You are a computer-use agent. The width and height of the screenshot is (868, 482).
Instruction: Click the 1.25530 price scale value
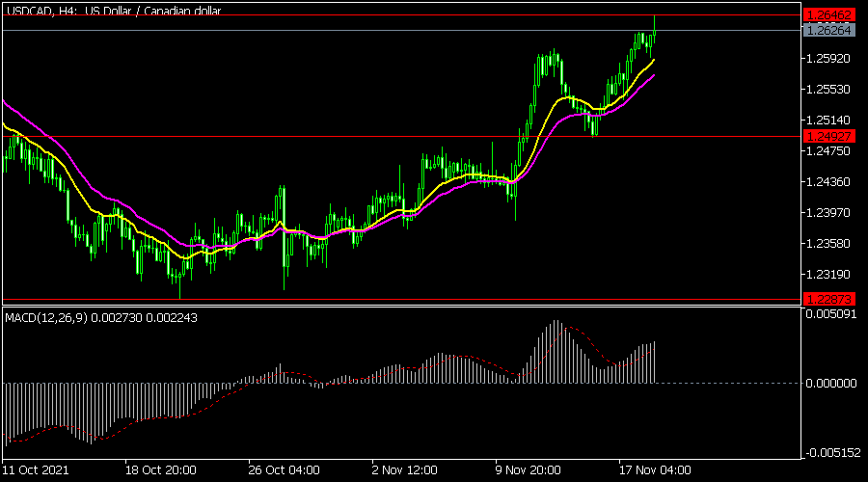pos(828,90)
